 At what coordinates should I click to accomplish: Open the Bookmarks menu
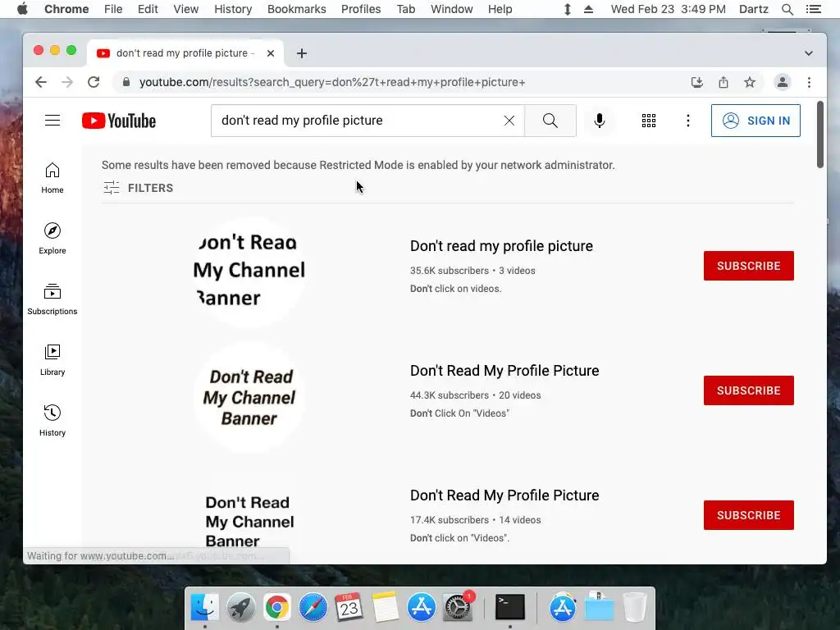click(297, 9)
